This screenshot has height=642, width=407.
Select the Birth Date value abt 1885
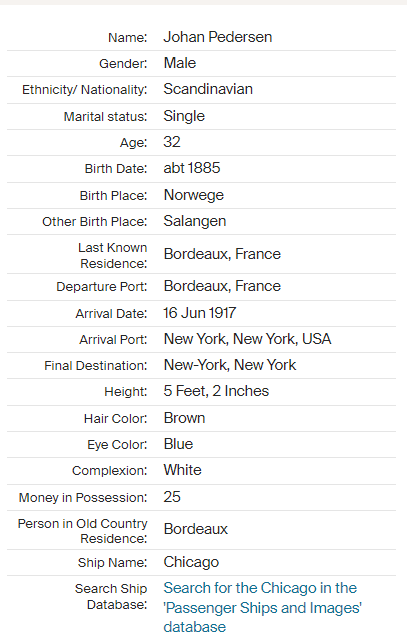(192, 168)
